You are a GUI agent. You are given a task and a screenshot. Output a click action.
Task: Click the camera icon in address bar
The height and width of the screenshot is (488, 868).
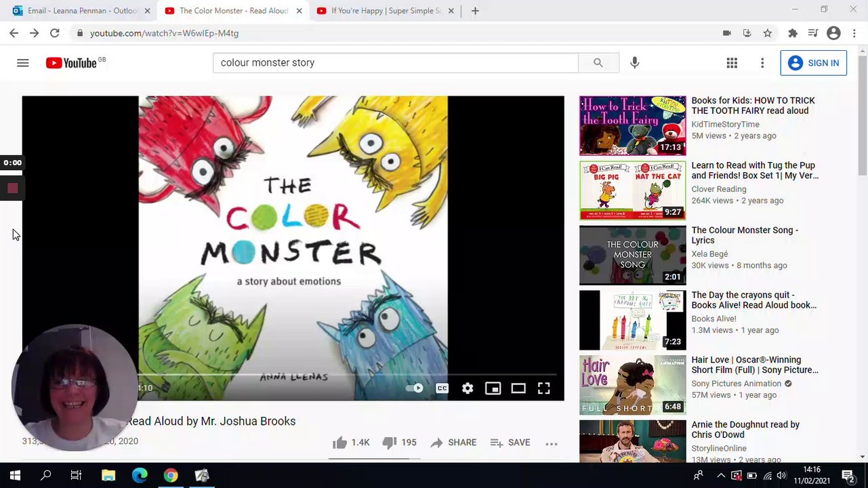click(726, 33)
